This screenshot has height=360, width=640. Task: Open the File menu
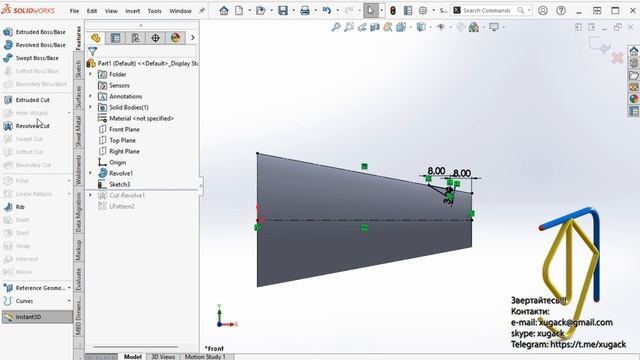[x=74, y=11]
